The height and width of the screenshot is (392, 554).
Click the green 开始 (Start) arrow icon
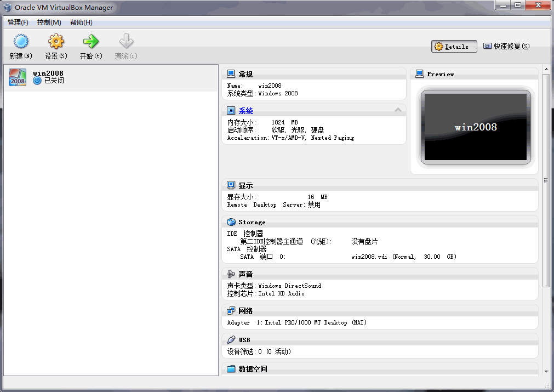(x=90, y=41)
